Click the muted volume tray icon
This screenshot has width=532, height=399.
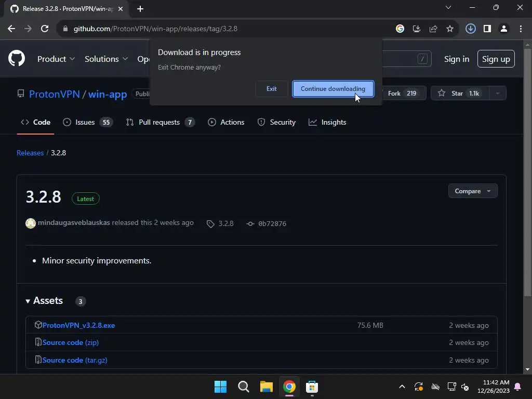465,387
